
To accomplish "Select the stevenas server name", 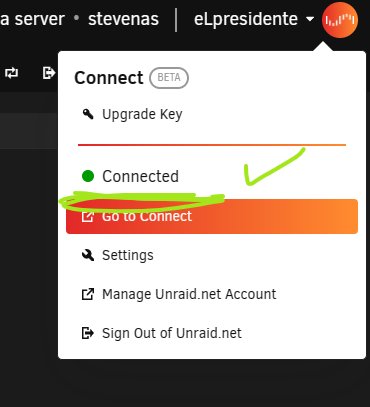I will tap(123, 19).
